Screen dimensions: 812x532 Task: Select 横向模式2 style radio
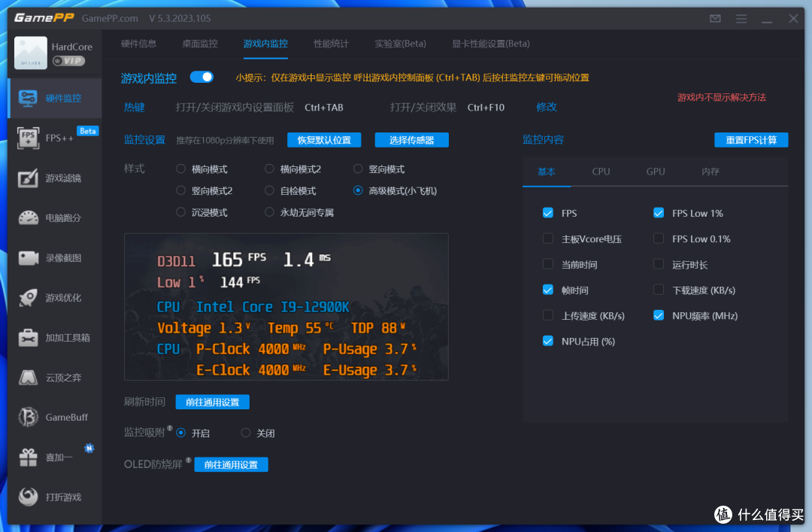coord(269,169)
